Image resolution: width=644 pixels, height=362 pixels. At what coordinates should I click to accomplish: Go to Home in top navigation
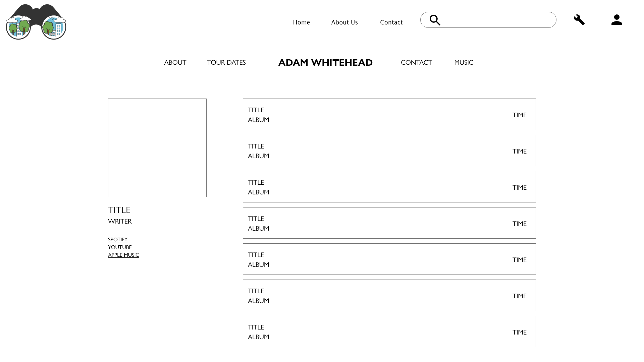pos(301,22)
